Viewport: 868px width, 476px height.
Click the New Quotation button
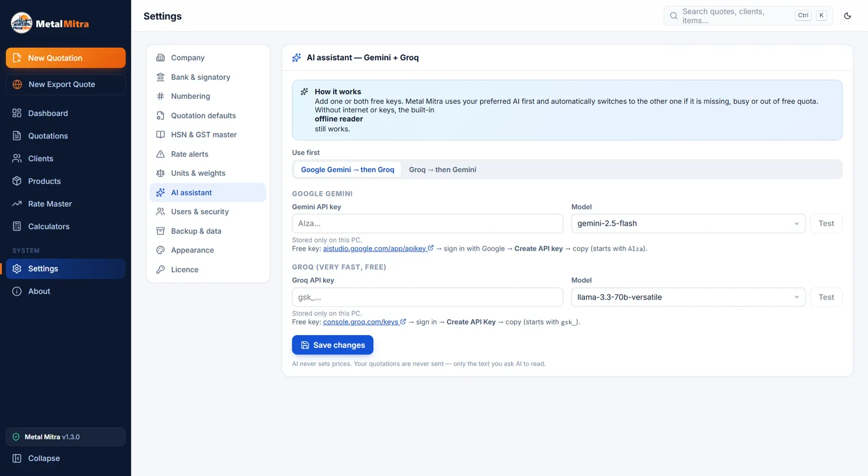[x=66, y=58]
